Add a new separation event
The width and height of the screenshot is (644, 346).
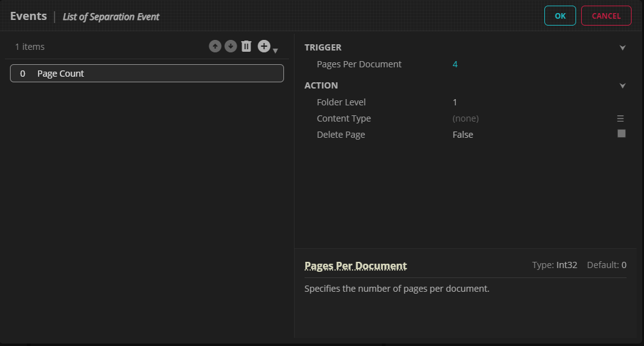pos(263,46)
